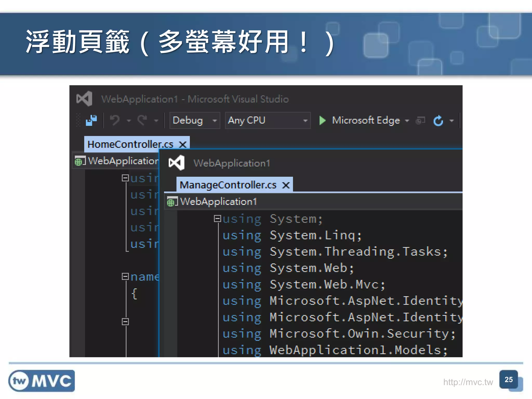
Task: Open the Redo history dropdown arrow
Action: [156, 121]
